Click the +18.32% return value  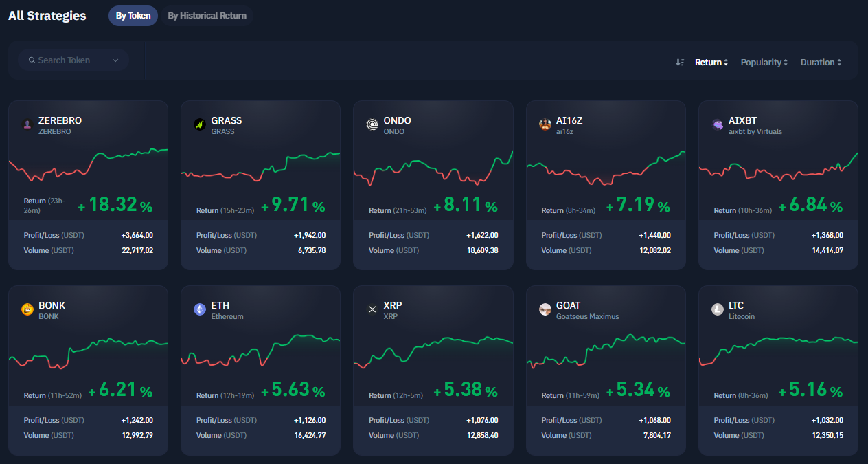[115, 206]
